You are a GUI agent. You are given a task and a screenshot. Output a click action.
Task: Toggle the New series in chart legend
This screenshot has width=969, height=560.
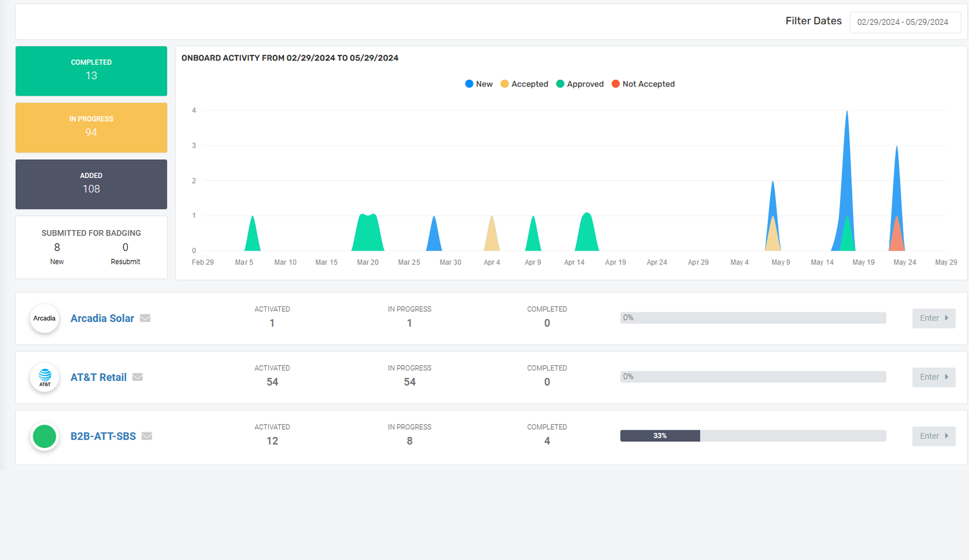coord(478,84)
